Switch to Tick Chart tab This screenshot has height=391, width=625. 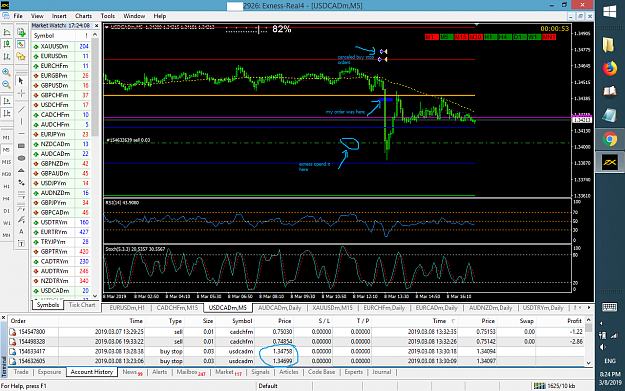[x=82, y=305]
